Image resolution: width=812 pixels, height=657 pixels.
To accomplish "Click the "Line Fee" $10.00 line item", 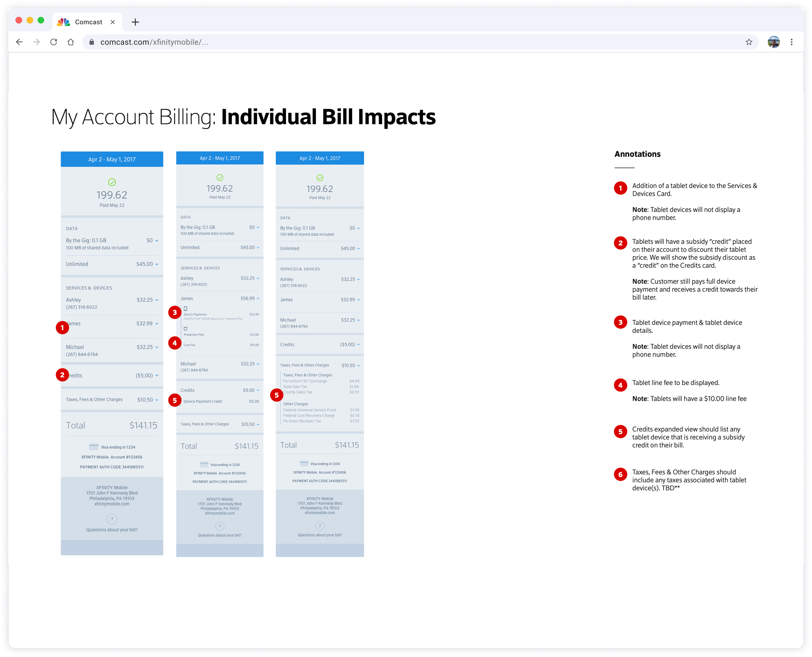I will 222,345.
